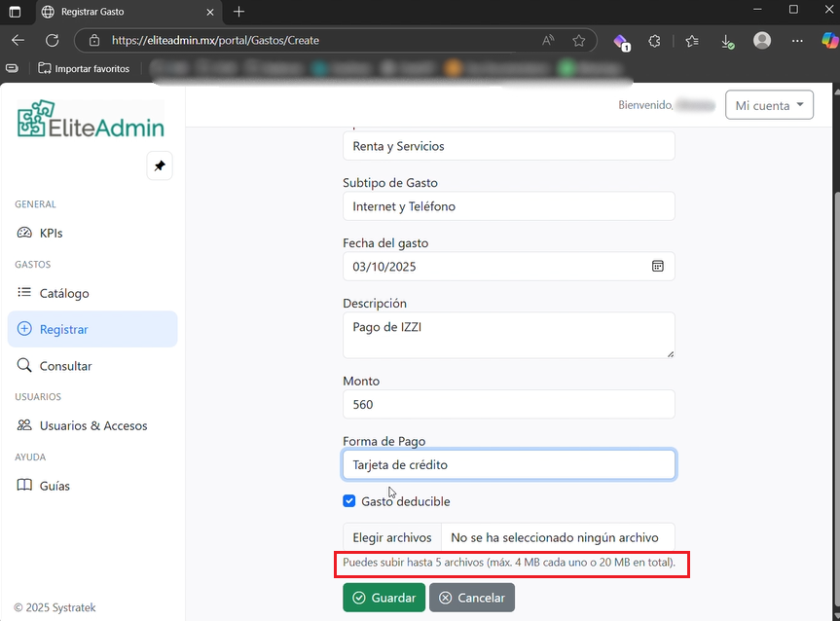The image size is (840, 621).
Task: Uncheck the Gasto deducible checkbox
Action: coord(349,501)
